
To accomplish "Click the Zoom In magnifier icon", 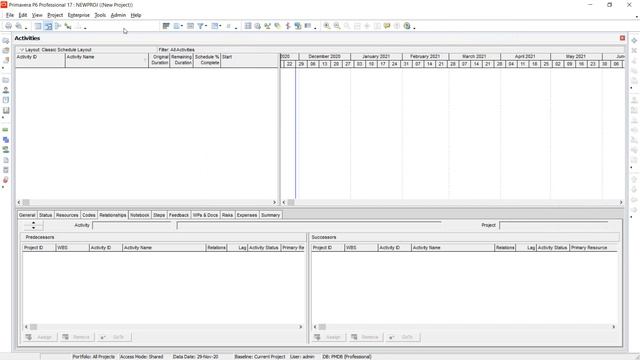I will click(327, 26).
